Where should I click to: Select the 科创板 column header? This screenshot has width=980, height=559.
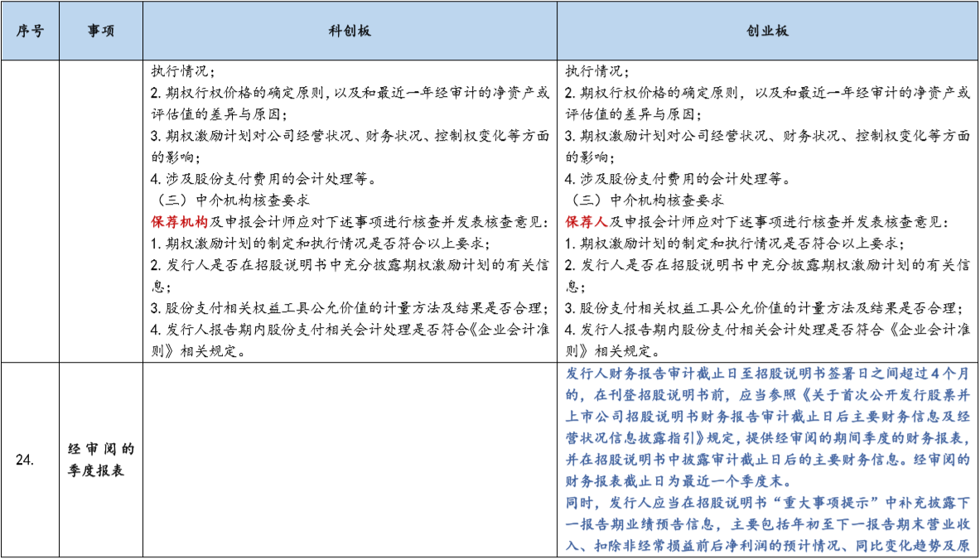pyautogui.click(x=350, y=31)
